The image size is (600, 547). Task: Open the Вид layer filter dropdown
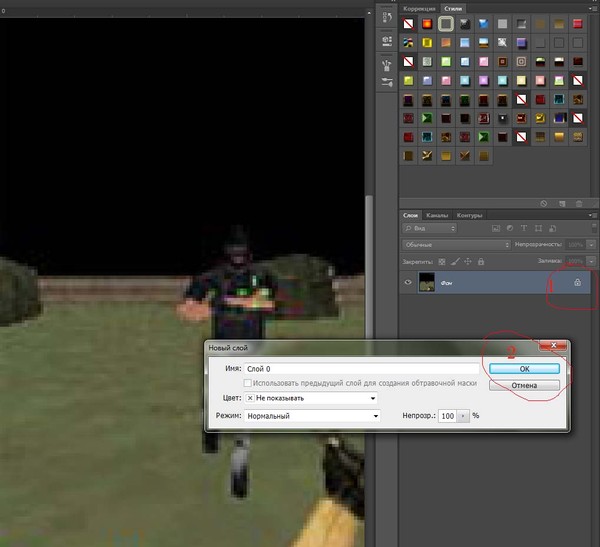[429, 229]
